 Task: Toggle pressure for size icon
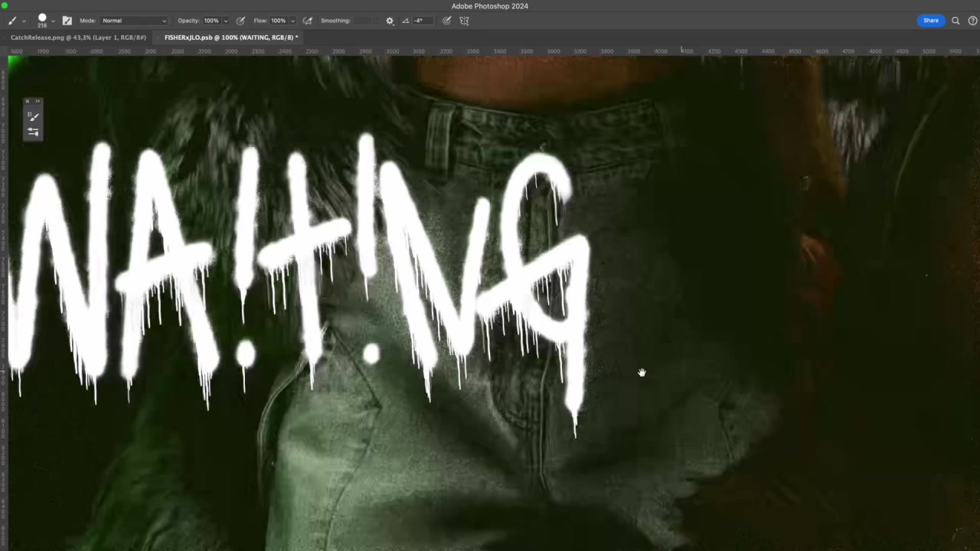(x=447, y=21)
